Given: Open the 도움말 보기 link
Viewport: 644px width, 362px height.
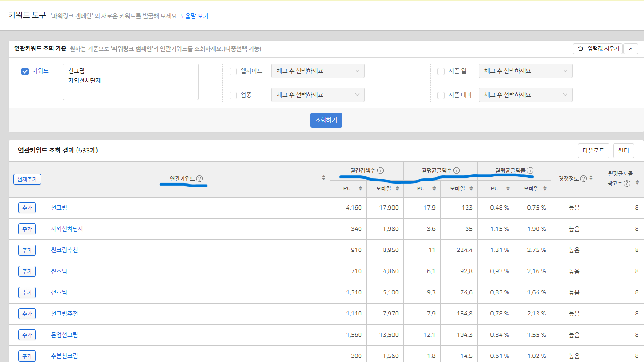Looking at the screenshot, I should pyautogui.click(x=194, y=16).
